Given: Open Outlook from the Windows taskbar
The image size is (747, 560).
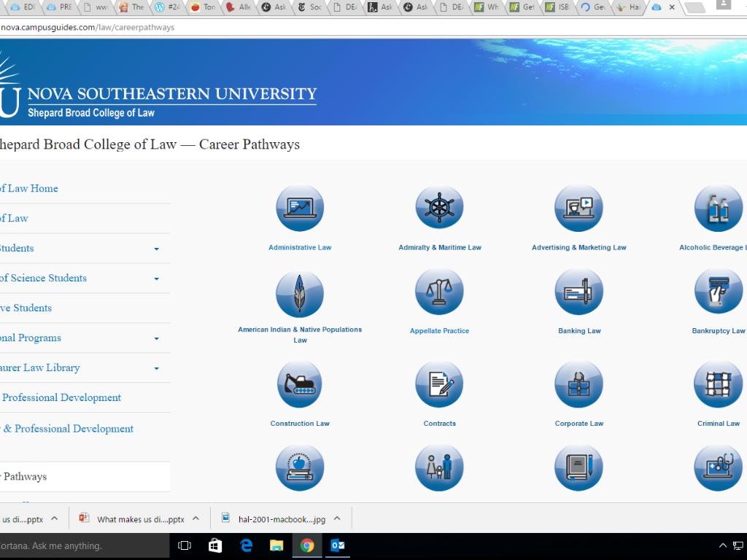Looking at the screenshot, I should point(338,545).
